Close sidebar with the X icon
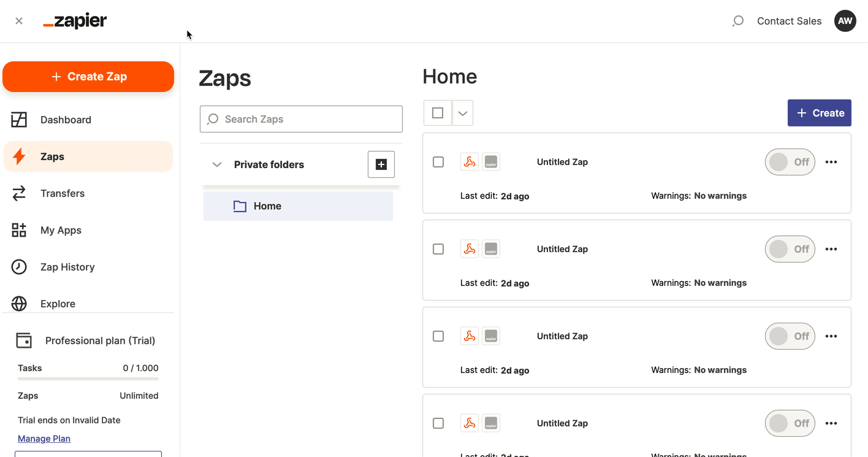The image size is (868, 457). click(19, 21)
